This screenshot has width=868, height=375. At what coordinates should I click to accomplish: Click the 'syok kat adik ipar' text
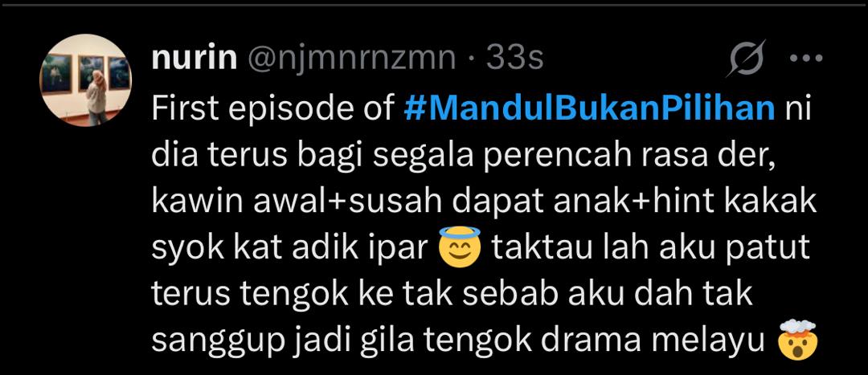point(290,248)
